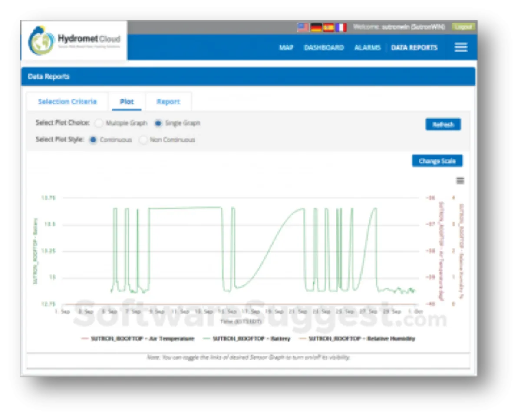Screen dimensions: 521x420
Task: Click the 13.75 battery axis label
Action: (x=49, y=198)
